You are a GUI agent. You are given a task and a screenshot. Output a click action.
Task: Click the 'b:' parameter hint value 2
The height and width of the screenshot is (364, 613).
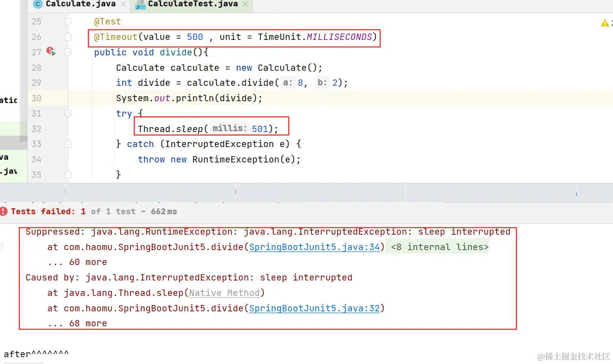click(x=335, y=83)
